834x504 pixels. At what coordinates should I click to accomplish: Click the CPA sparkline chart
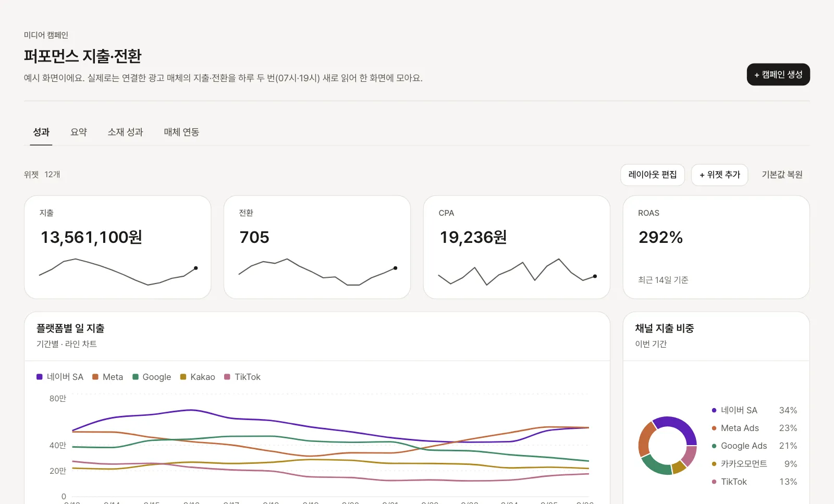point(517,272)
